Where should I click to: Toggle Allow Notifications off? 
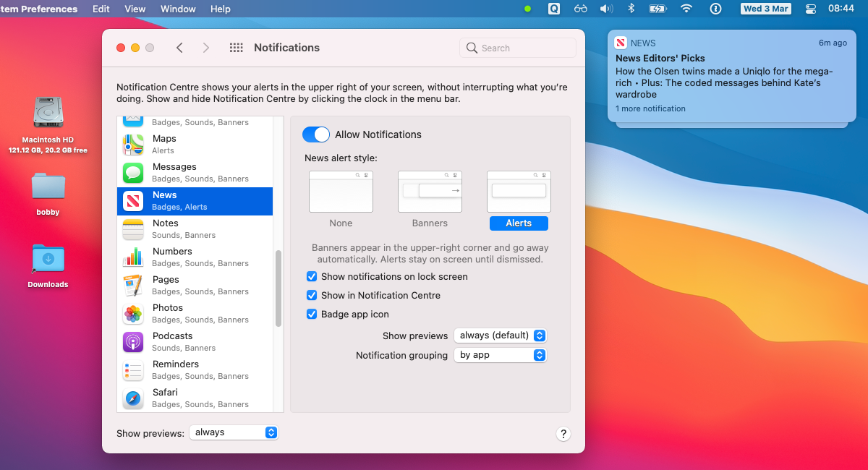316,134
